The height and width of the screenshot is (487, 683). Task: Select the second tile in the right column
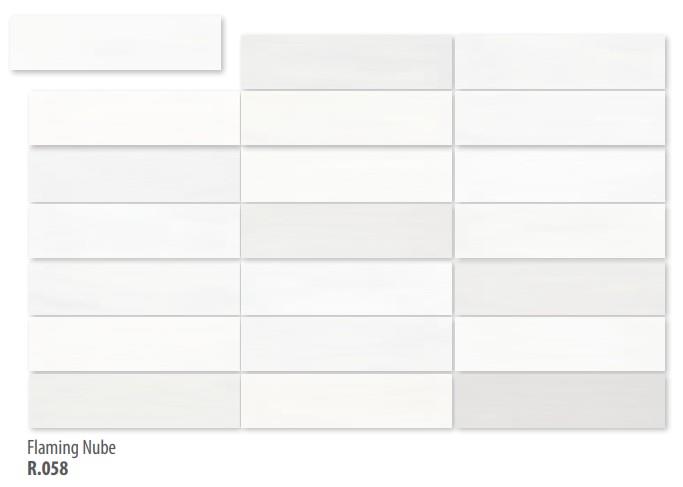click(560, 118)
